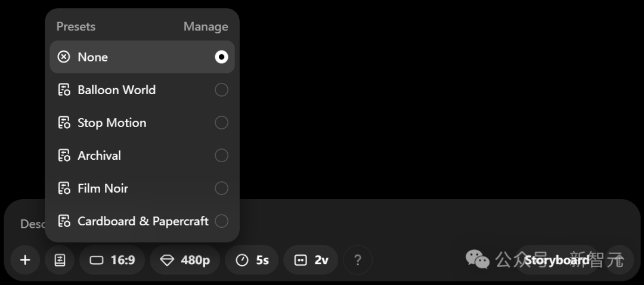Click the preset icon beside Film Noir
The image size is (644, 285).
click(x=64, y=188)
